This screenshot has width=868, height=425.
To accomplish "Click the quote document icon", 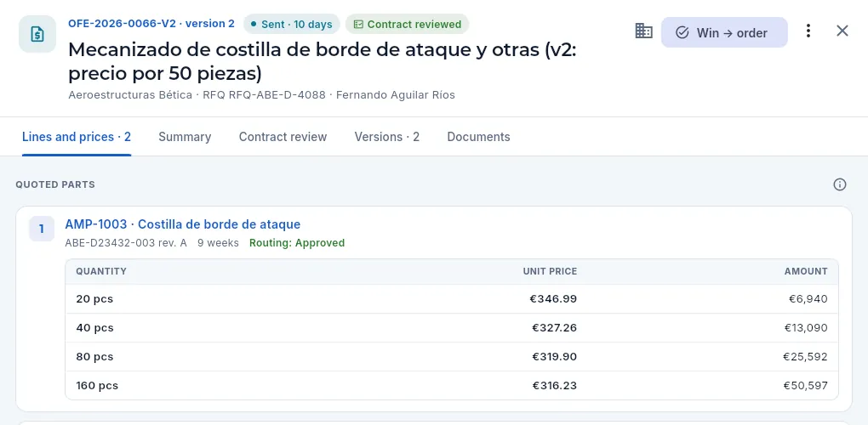I will pyautogui.click(x=37, y=34).
